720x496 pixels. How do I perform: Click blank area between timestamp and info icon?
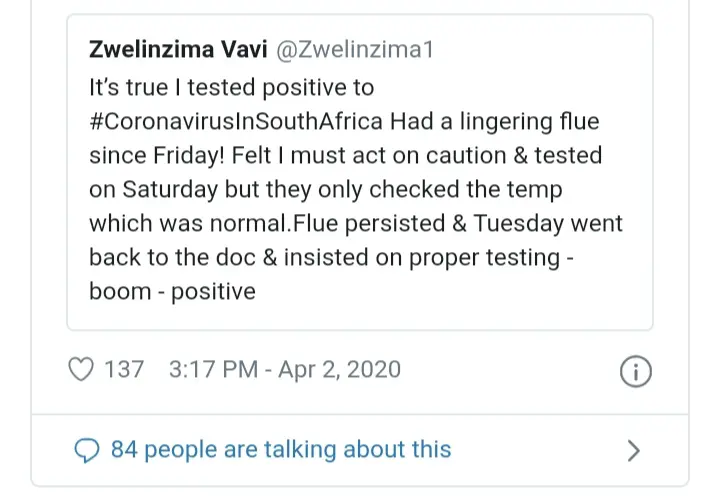[x=510, y=370]
